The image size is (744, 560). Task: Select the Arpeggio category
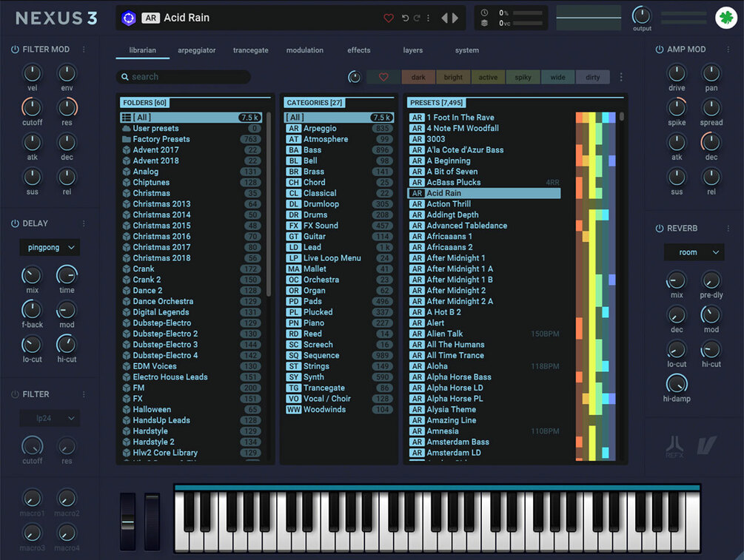click(339, 129)
